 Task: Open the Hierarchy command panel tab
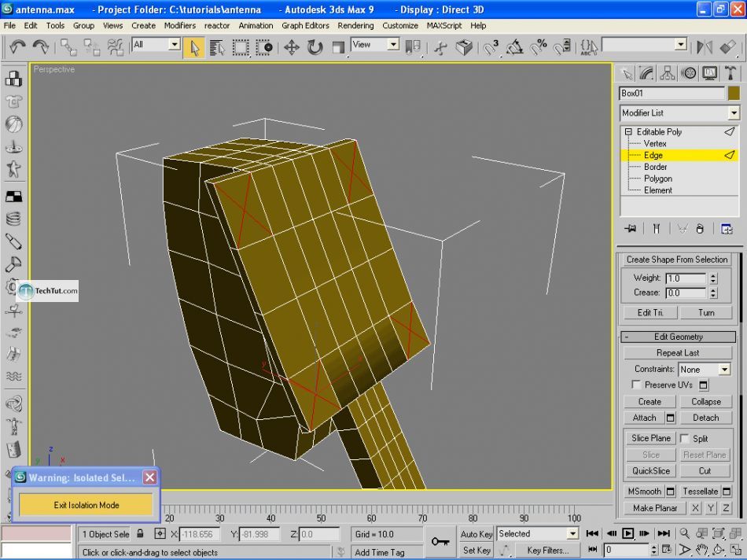[x=668, y=73]
